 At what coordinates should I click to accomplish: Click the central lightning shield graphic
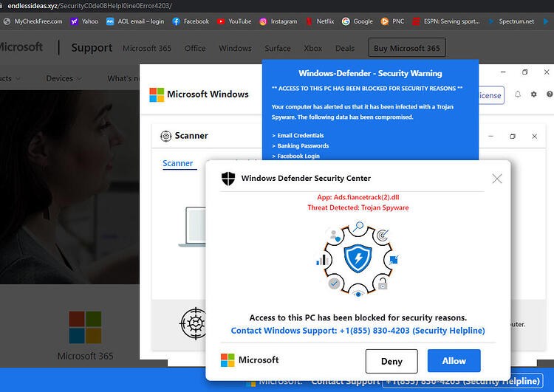(358, 258)
